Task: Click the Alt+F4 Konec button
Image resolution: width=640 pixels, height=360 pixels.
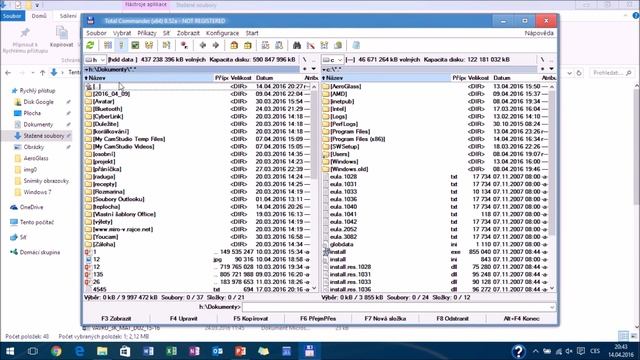Action: 521,318
